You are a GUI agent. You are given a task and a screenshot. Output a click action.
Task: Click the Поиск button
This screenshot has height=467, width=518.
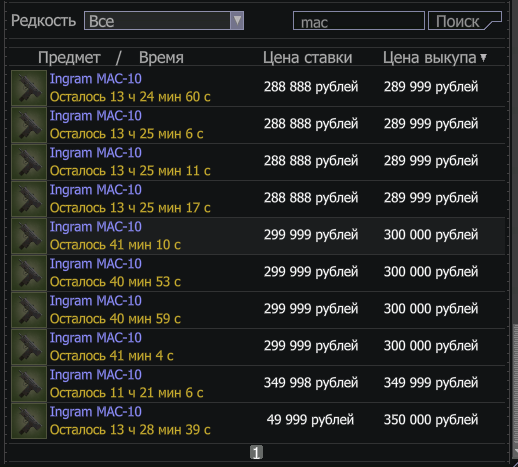point(465,21)
